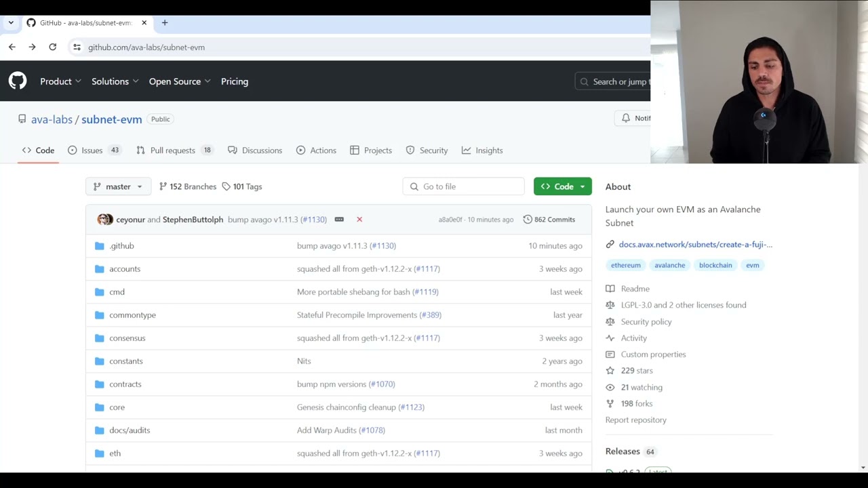View the 152 Branches link
This screenshot has height=488, width=868.
click(x=188, y=186)
